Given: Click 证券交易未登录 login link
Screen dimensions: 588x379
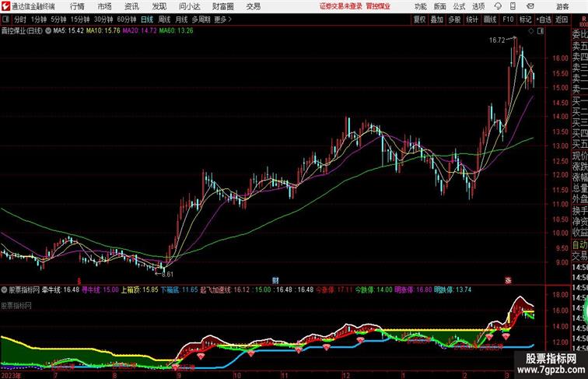Looking at the screenshot, I should pyautogui.click(x=341, y=6).
